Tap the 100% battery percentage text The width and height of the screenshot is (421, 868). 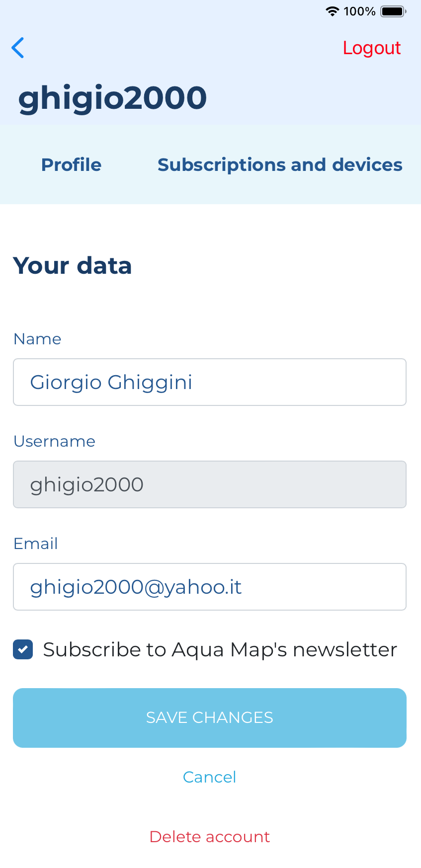[x=359, y=11]
